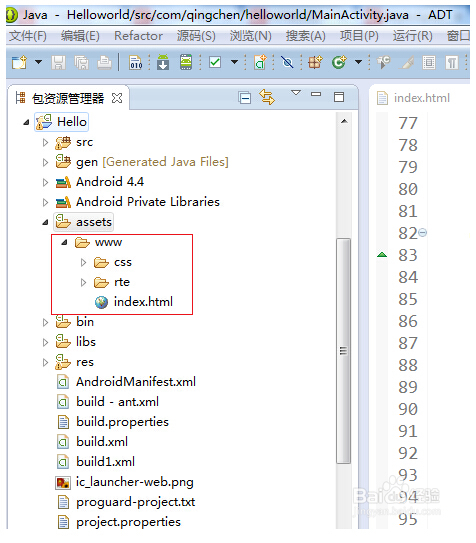Click the New Java Class green icon
This screenshot has height=543, width=476.
(x=339, y=62)
